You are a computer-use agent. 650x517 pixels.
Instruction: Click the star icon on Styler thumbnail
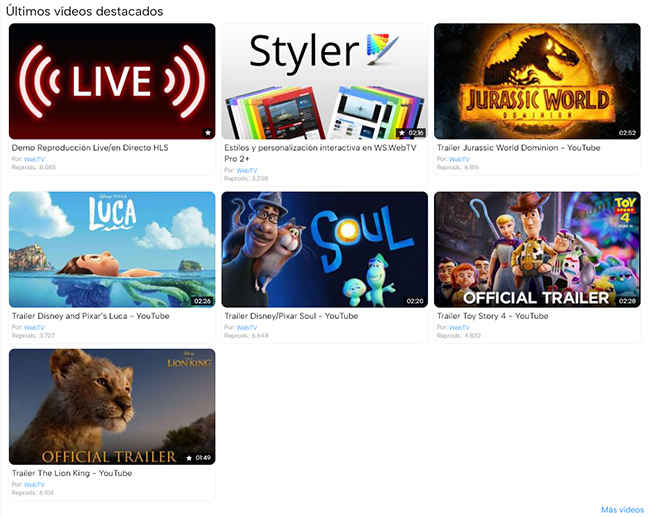pos(402,133)
